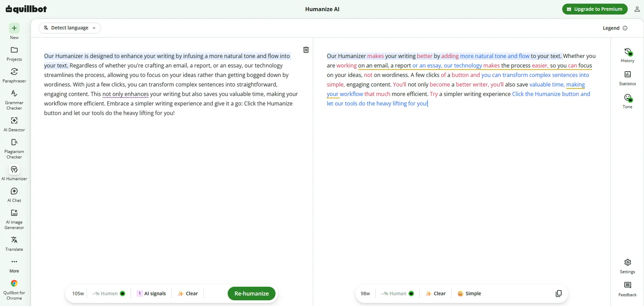Open the AI Image Generator
644x306 pixels.
coord(14,219)
